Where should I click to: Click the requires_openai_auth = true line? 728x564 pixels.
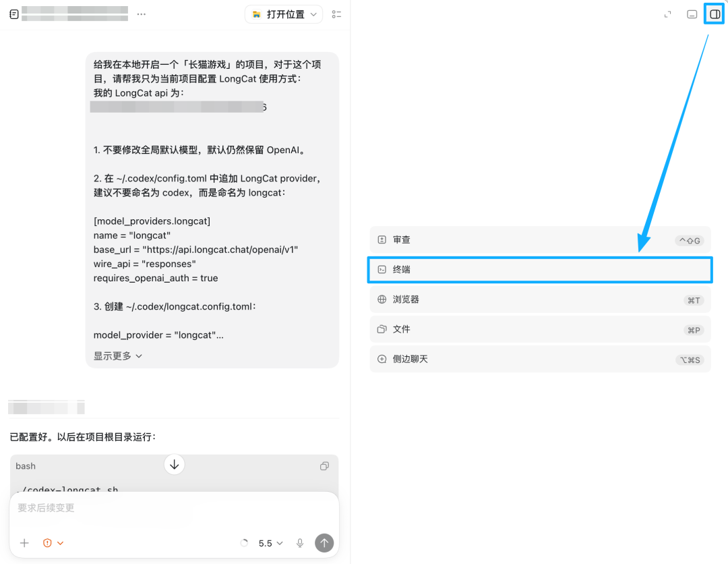tap(156, 278)
